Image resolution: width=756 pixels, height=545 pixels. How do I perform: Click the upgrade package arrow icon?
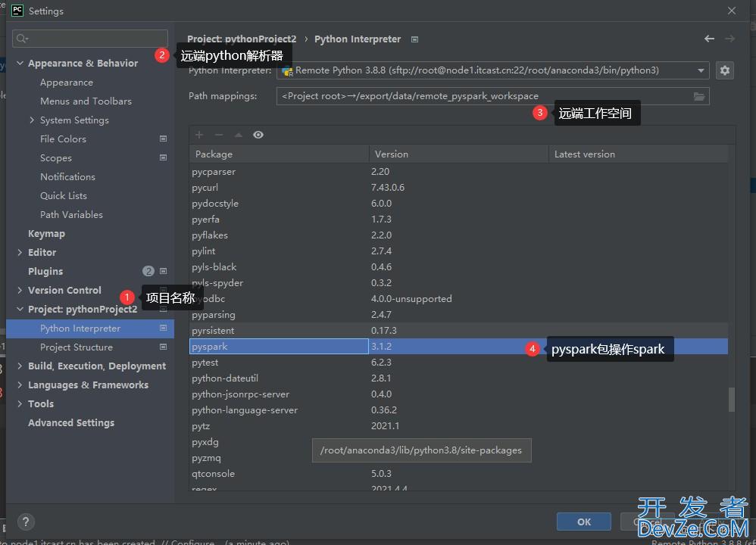(238, 135)
